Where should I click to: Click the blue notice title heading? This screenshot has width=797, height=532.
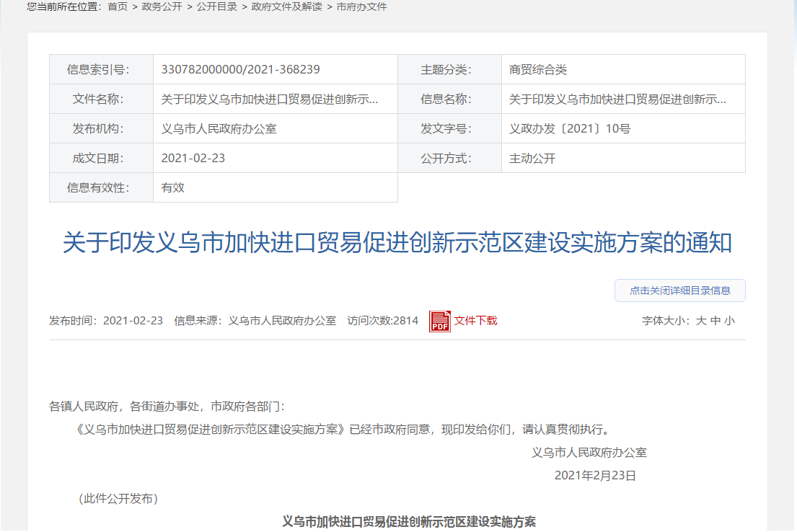pyautogui.click(x=397, y=243)
